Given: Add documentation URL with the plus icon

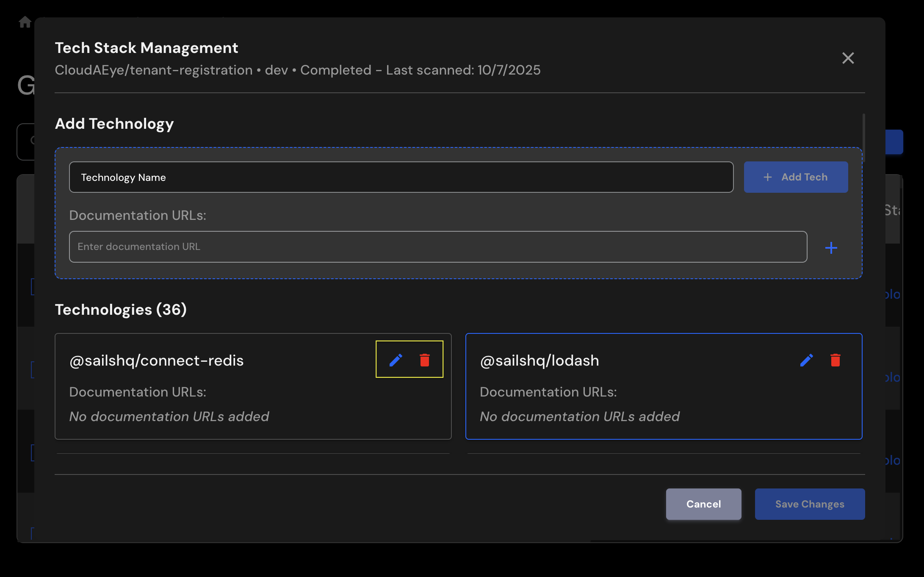Looking at the screenshot, I should pyautogui.click(x=831, y=247).
